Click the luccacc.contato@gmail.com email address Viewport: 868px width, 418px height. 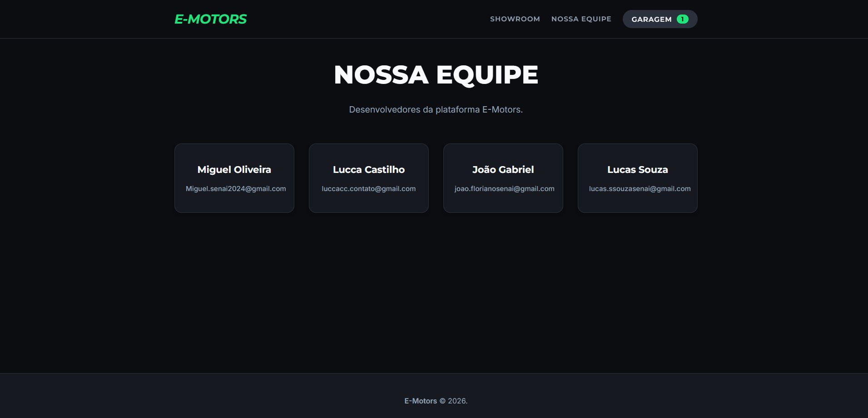coord(368,189)
